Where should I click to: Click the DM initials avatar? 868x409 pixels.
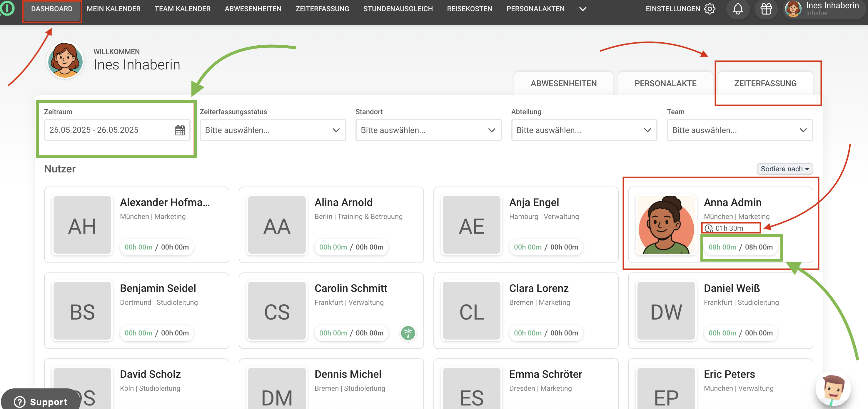click(x=277, y=388)
